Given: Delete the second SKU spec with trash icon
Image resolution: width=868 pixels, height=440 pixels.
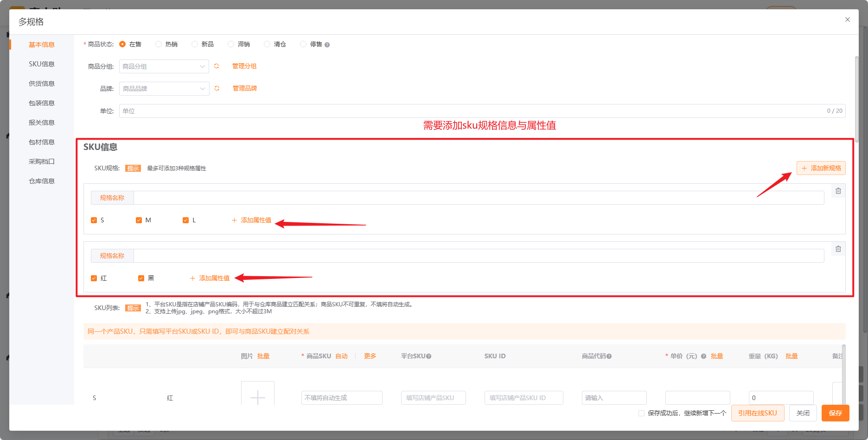Looking at the screenshot, I should [838, 249].
